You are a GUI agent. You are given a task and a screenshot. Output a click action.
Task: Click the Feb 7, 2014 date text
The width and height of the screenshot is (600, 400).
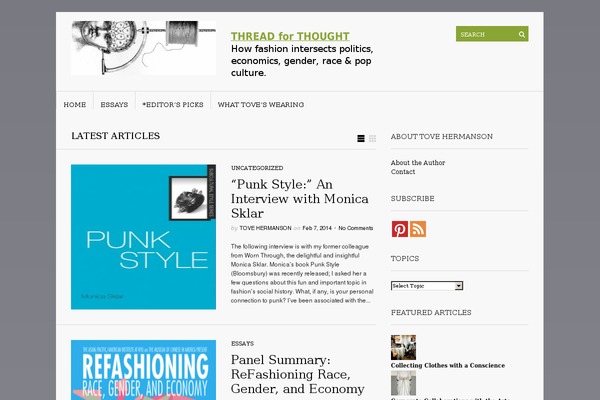(317, 228)
